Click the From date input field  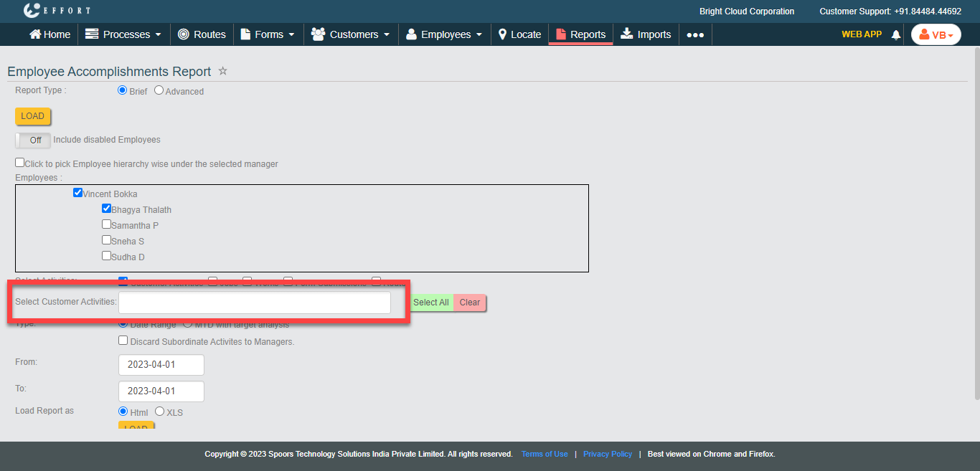161,364
